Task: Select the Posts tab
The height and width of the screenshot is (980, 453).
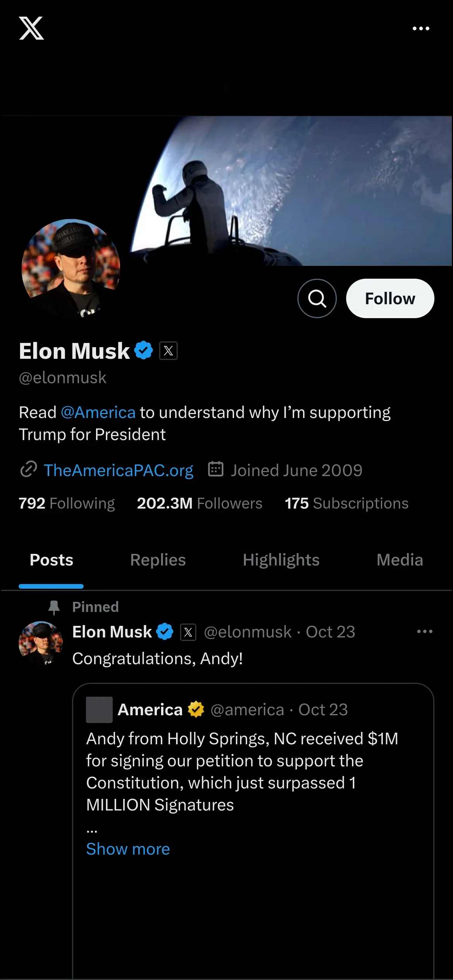Action: coord(51,560)
